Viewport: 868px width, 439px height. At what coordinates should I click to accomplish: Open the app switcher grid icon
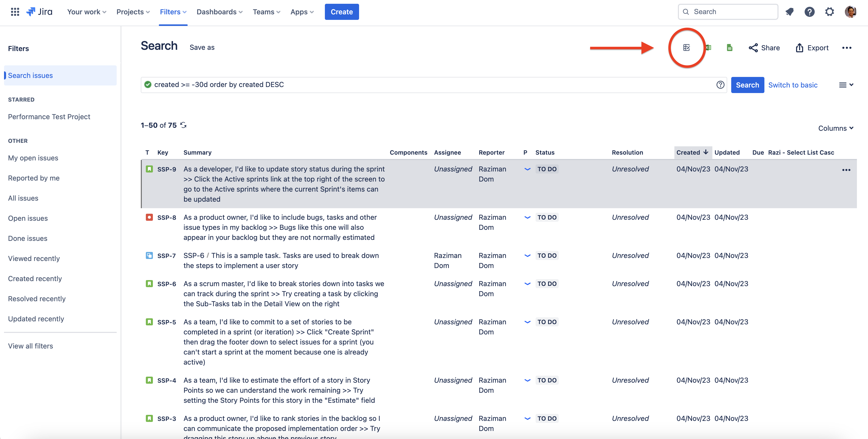pos(15,12)
